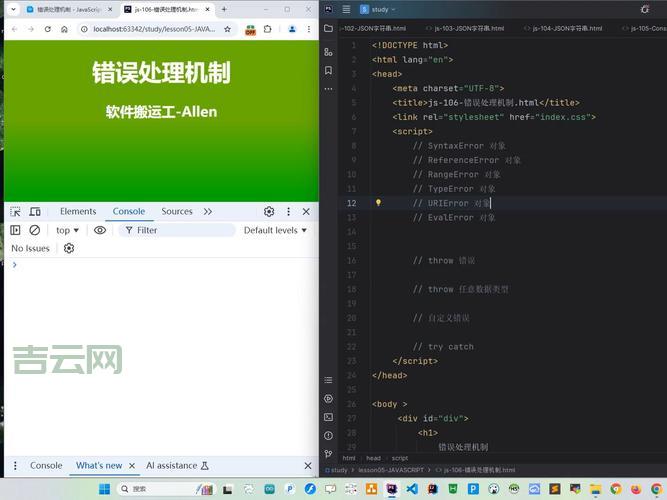Toggle DevTools device toolbar
This screenshot has height=500, width=667.
(x=35, y=211)
